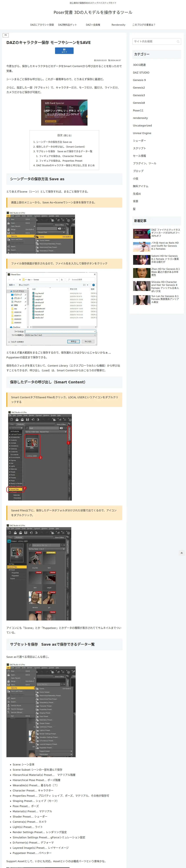The image size is (186, 868).
Task: Click the updated date 2024.04.07
Action: tap(114, 60)
